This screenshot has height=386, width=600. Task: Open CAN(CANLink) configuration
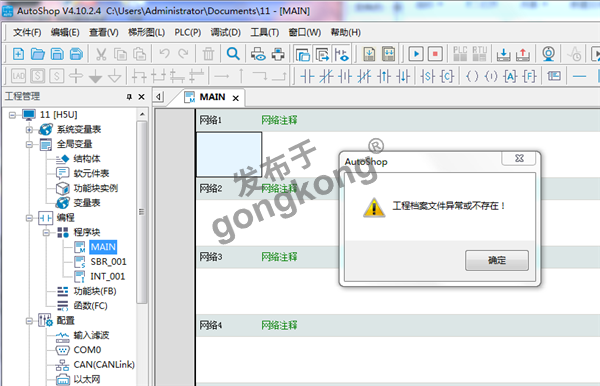click(104, 365)
